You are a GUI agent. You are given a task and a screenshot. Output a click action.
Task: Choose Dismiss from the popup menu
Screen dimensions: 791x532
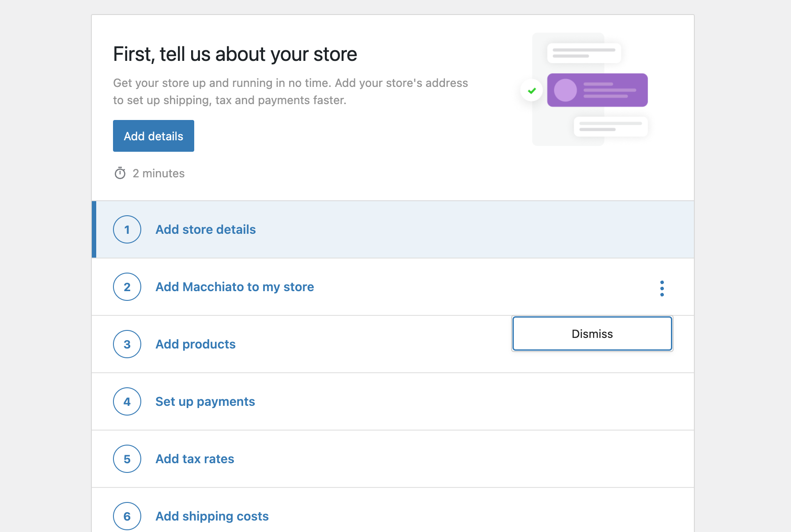click(592, 333)
